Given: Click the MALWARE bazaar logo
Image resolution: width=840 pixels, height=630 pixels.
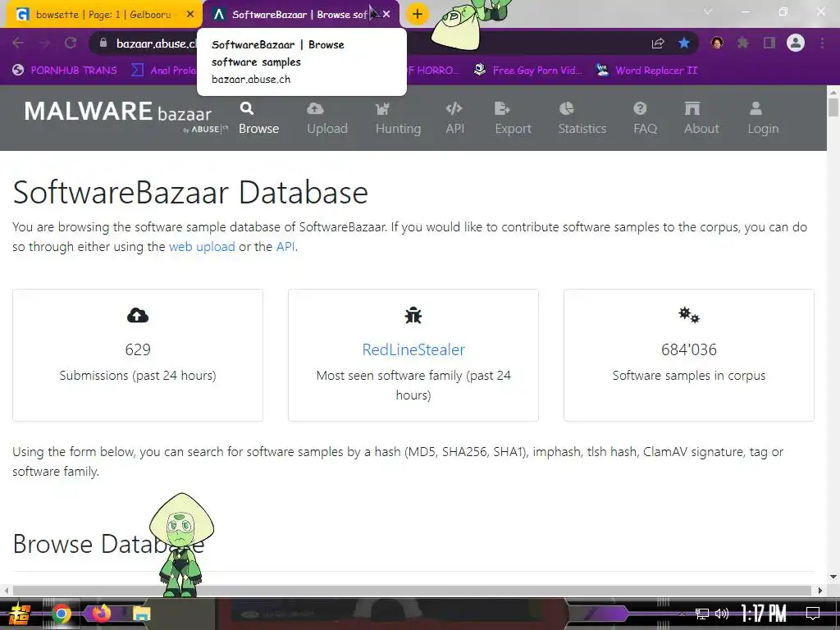Looking at the screenshot, I should click(126, 115).
